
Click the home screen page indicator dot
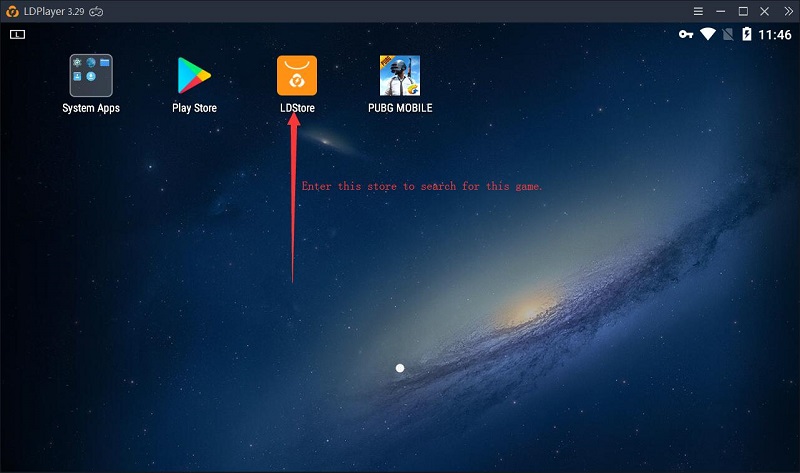click(400, 368)
